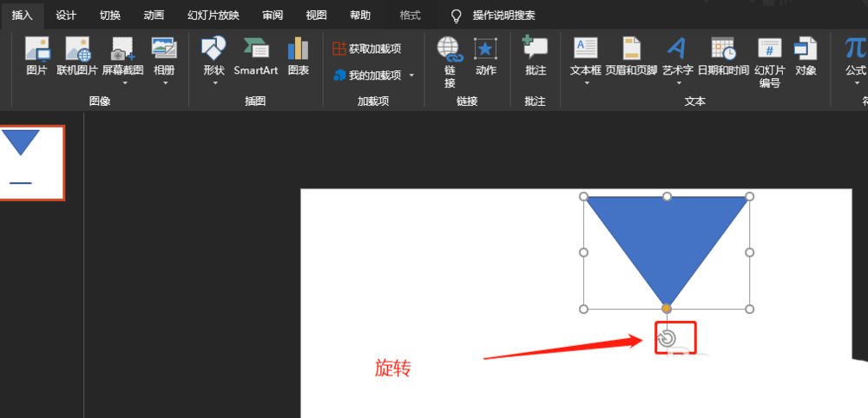Insert a SmartArt graphic

(256, 56)
